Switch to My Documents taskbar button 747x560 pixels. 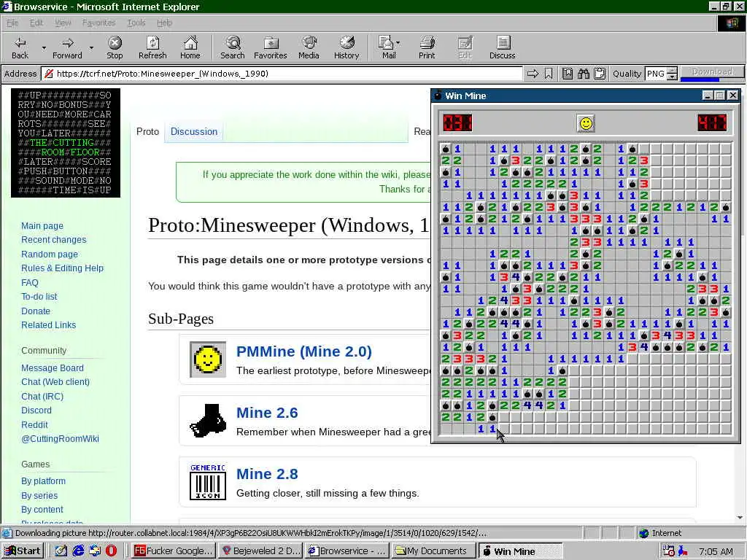click(433, 551)
